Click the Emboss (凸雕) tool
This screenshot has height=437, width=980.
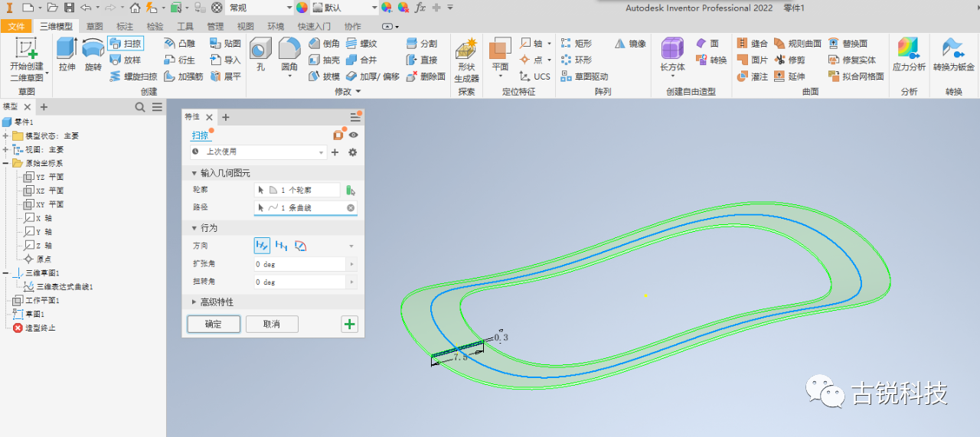point(180,44)
